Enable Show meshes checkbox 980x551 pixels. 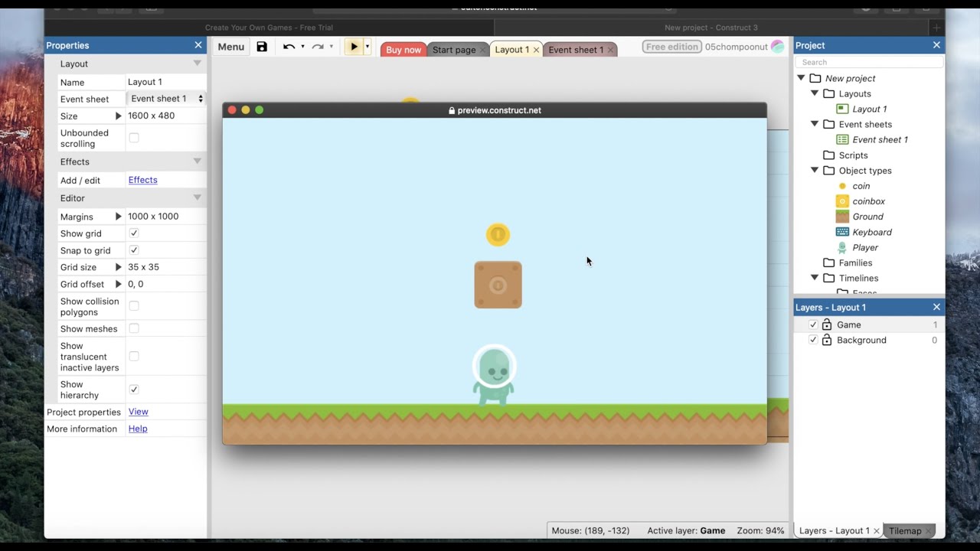(x=134, y=328)
